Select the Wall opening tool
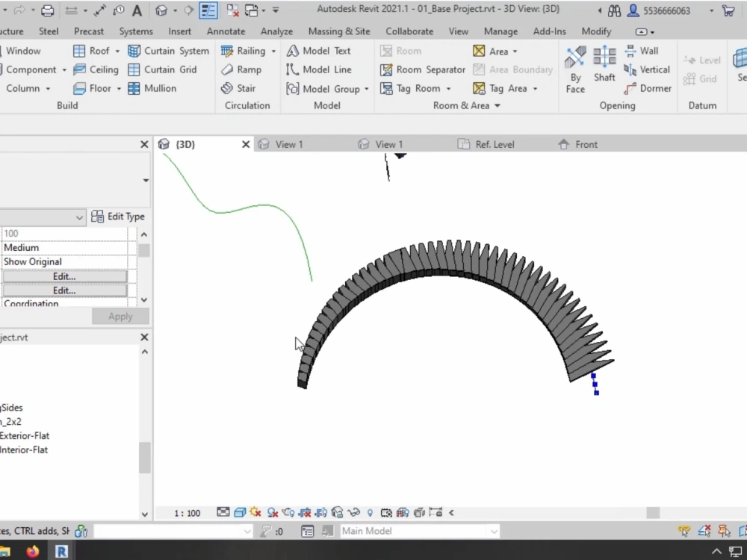 [642, 51]
